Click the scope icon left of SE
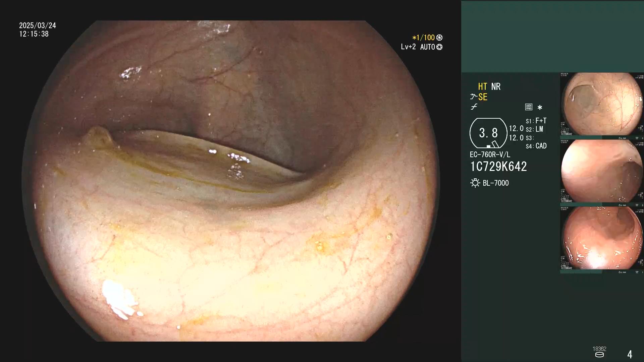This screenshot has width=644, height=362. pyautogui.click(x=474, y=97)
